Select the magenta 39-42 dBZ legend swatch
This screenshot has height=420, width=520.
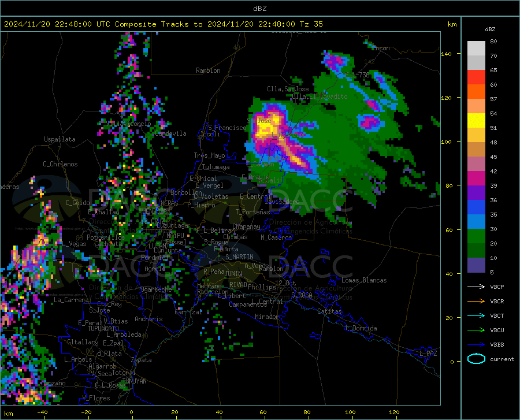(476, 179)
